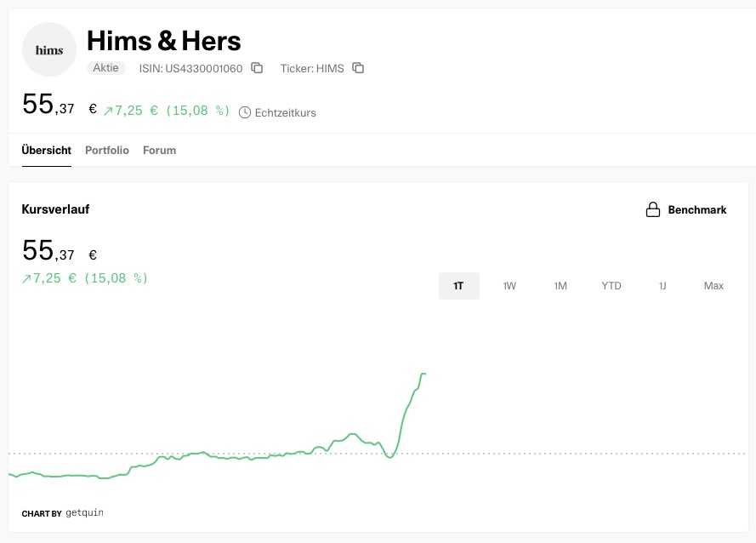Viewport: 756px width, 543px height.
Task: Open the locked Benchmark feature
Action: coord(686,209)
